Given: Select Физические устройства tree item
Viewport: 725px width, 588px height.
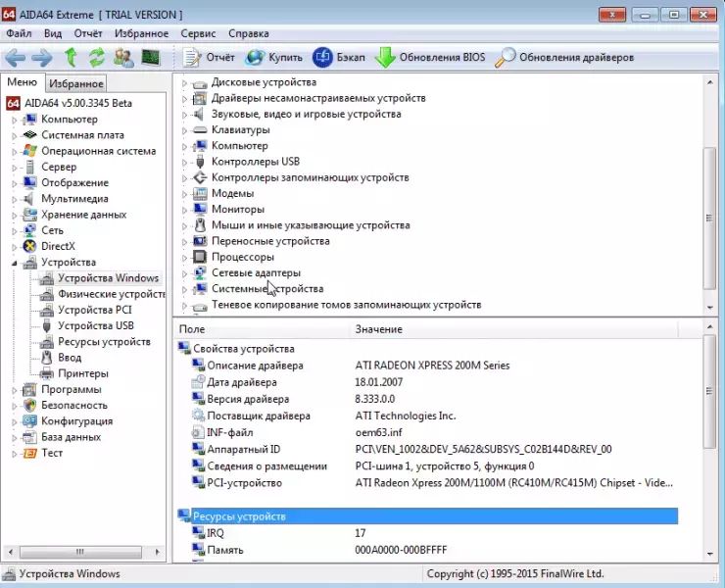Looking at the screenshot, I should pos(112,294).
